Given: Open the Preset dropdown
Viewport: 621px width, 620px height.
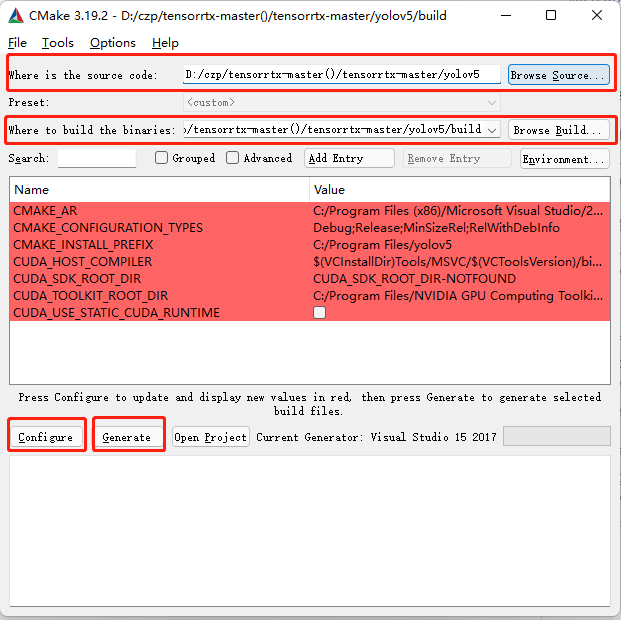Looking at the screenshot, I should pyautogui.click(x=342, y=103).
